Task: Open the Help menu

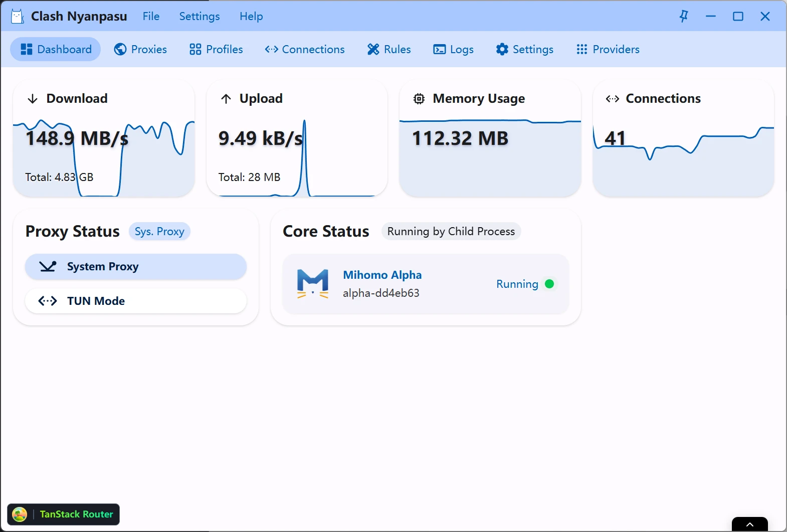Action: (x=251, y=17)
